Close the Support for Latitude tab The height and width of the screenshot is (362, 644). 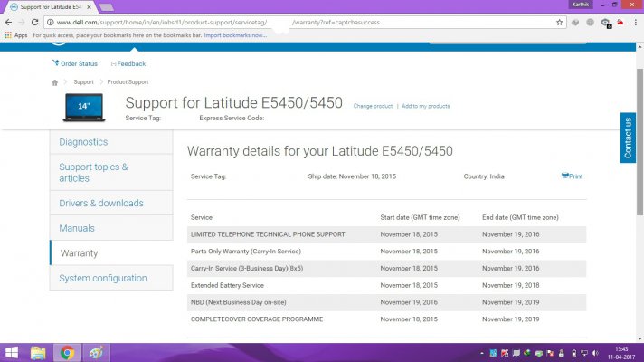pos(89,7)
